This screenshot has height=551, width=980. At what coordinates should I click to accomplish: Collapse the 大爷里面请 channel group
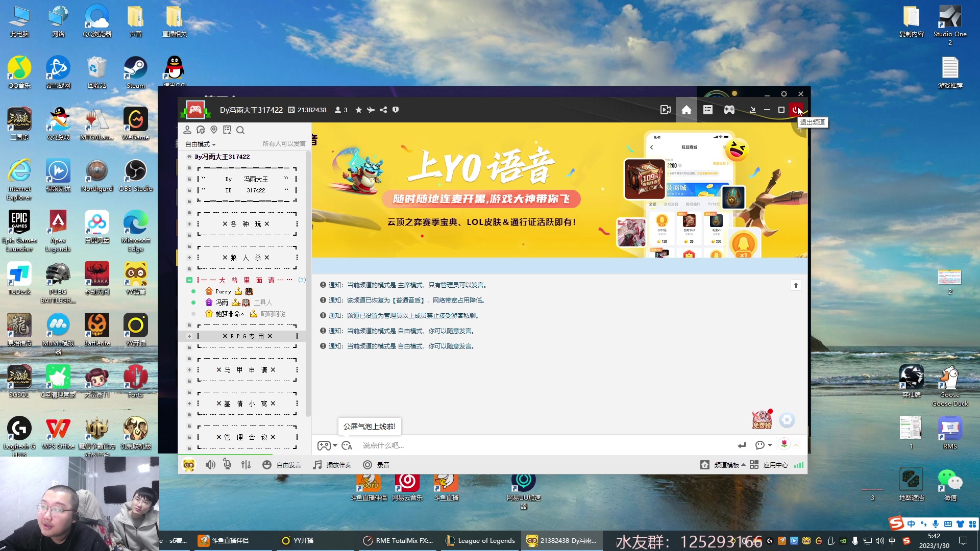(x=189, y=280)
